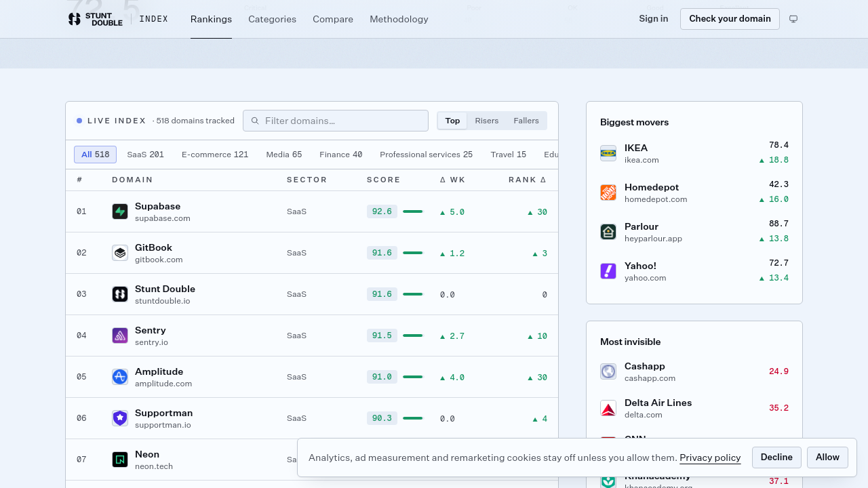Screen dimensions: 868x488
Task: Filter by SaaS 201 chip
Action: click(x=146, y=155)
